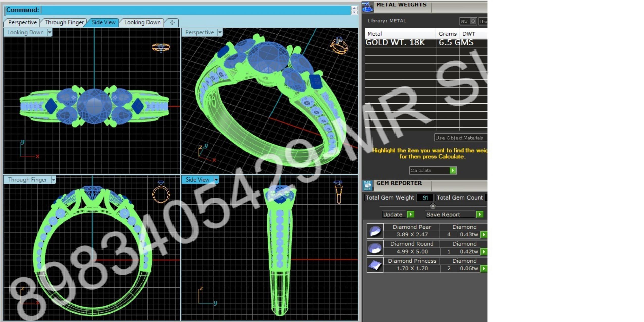The image size is (644, 322).
Task: Click the Library: METAL label
Action: click(x=387, y=21)
